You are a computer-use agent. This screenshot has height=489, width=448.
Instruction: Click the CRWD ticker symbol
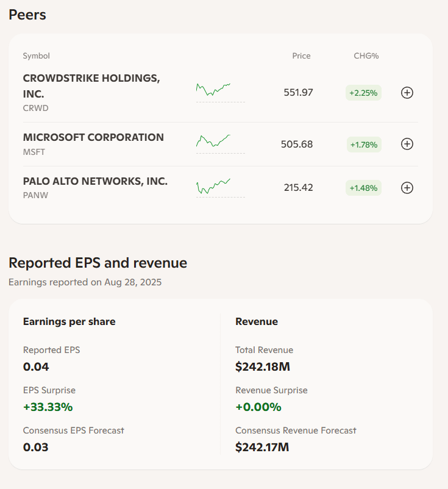tap(35, 108)
